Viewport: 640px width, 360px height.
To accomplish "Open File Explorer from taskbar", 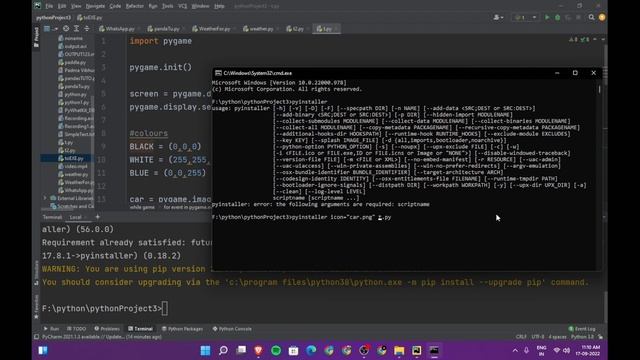I will (x=399, y=351).
